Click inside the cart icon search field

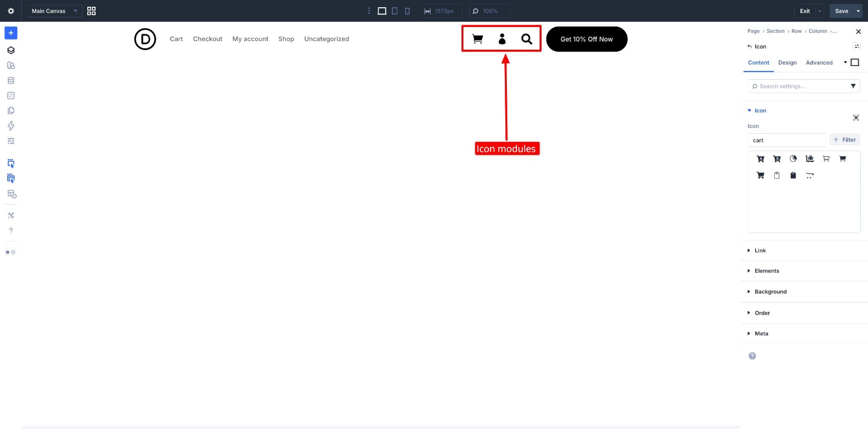(787, 140)
